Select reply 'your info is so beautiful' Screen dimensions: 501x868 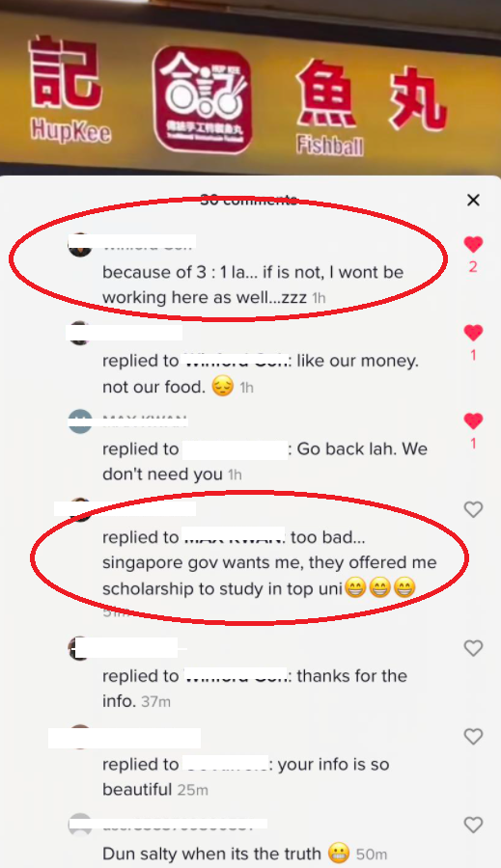(x=245, y=776)
